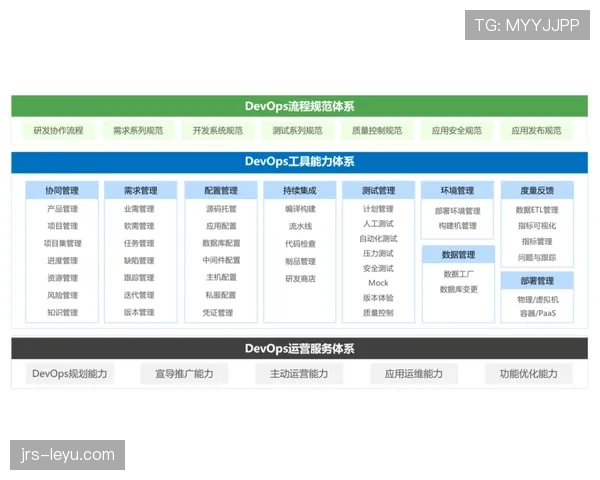
Task: Click the 容器/PaaS entry
Action: click(x=538, y=313)
